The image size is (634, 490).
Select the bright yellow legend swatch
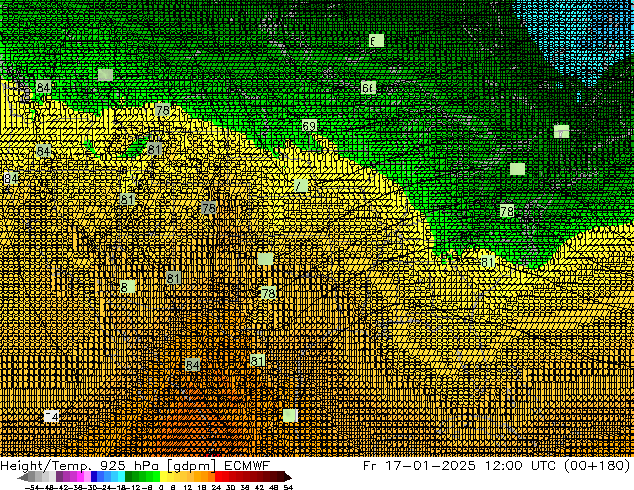click(163, 477)
